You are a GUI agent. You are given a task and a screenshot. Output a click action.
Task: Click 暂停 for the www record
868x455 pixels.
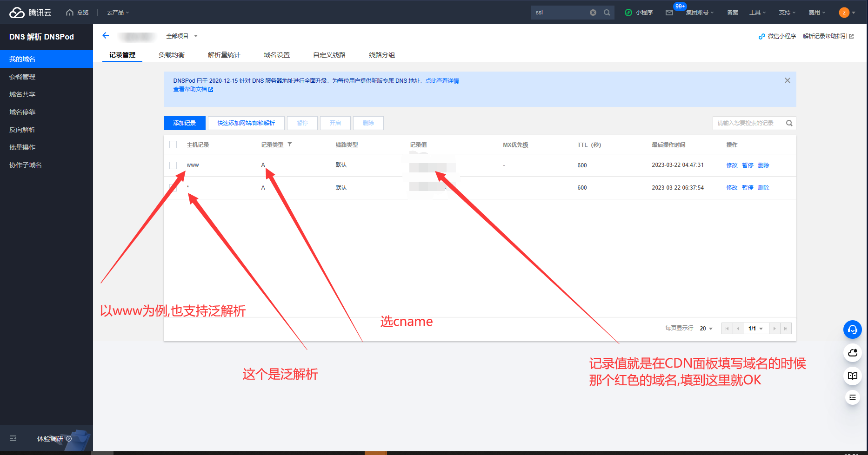[x=748, y=165]
